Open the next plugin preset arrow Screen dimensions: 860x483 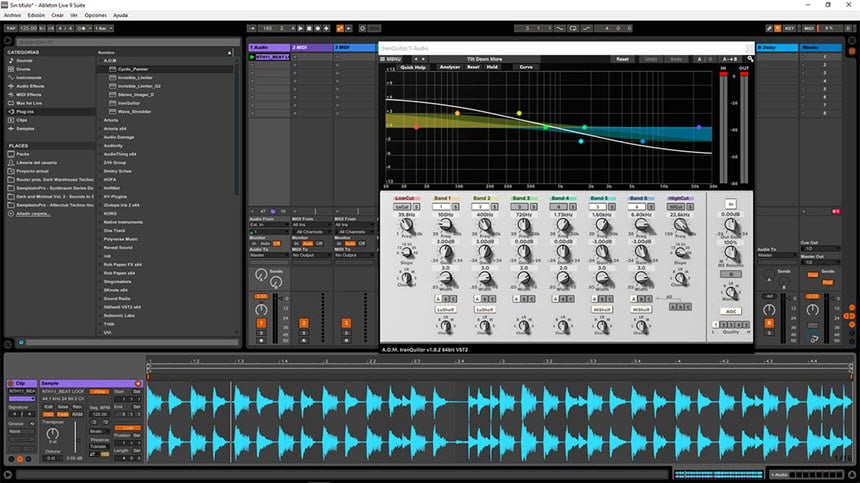click(x=423, y=59)
